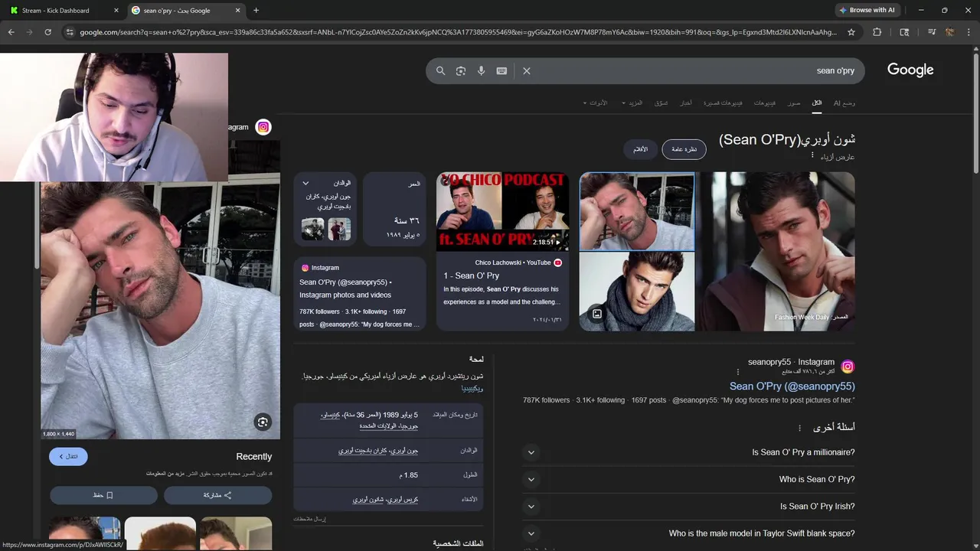Click the مشاركة share button

coord(217,495)
